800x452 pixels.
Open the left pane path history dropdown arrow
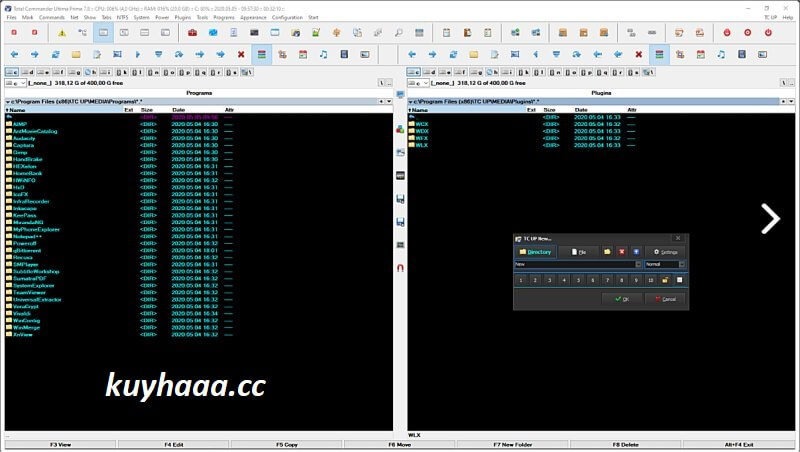click(389, 102)
